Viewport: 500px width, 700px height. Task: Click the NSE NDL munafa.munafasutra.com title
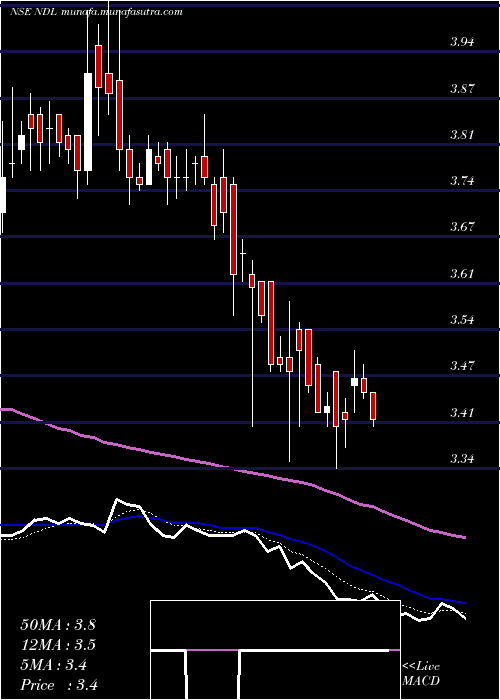pos(96,12)
